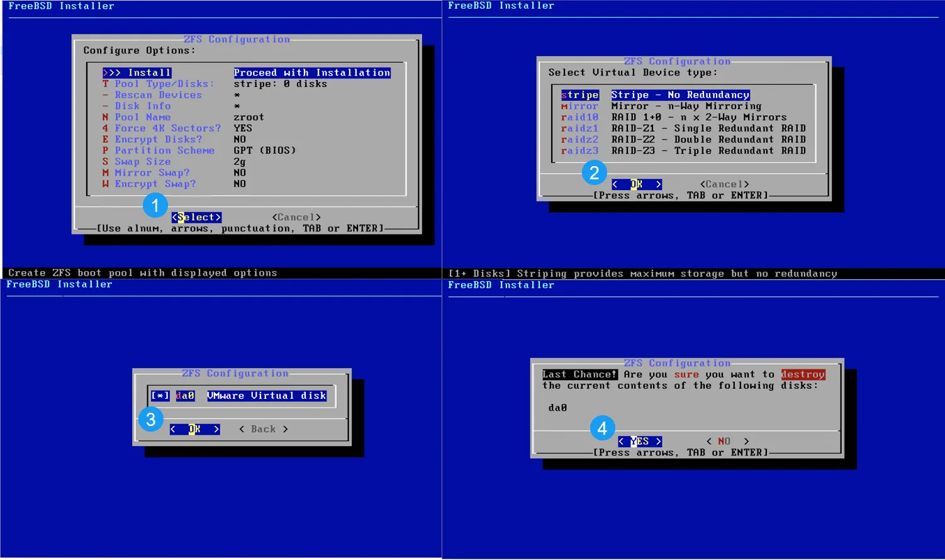Click OK in Virtual Device type dialog
Image resolution: width=945 pixels, height=560 pixels.
point(637,184)
